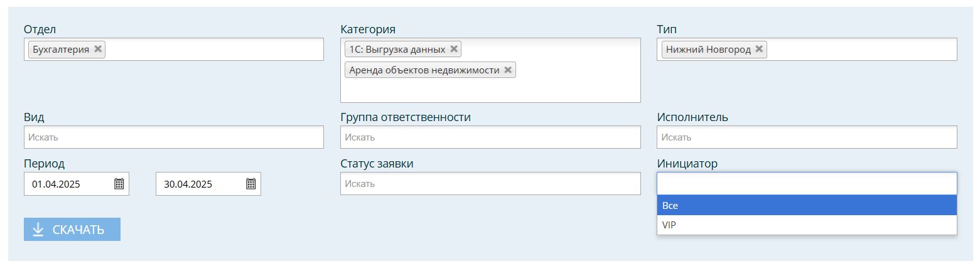The image size is (980, 266).
Task: Remove the Аренда объектов недвижимости tag
Action: point(508,70)
